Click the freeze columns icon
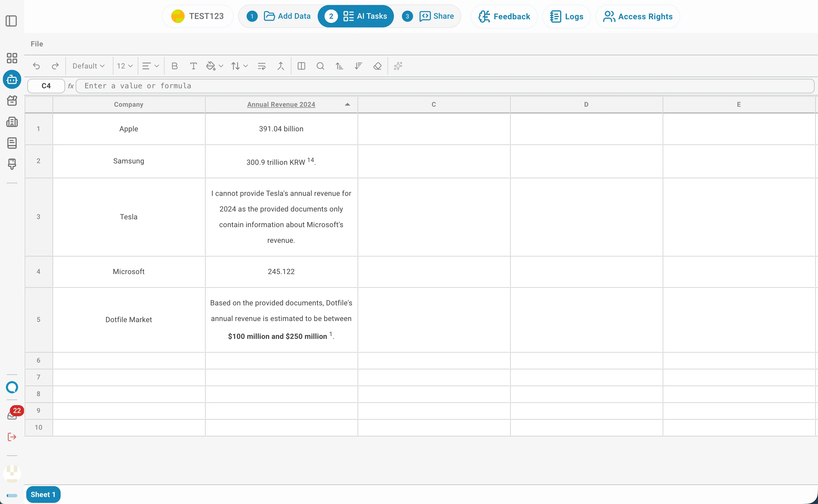The image size is (818, 504). tap(301, 66)
